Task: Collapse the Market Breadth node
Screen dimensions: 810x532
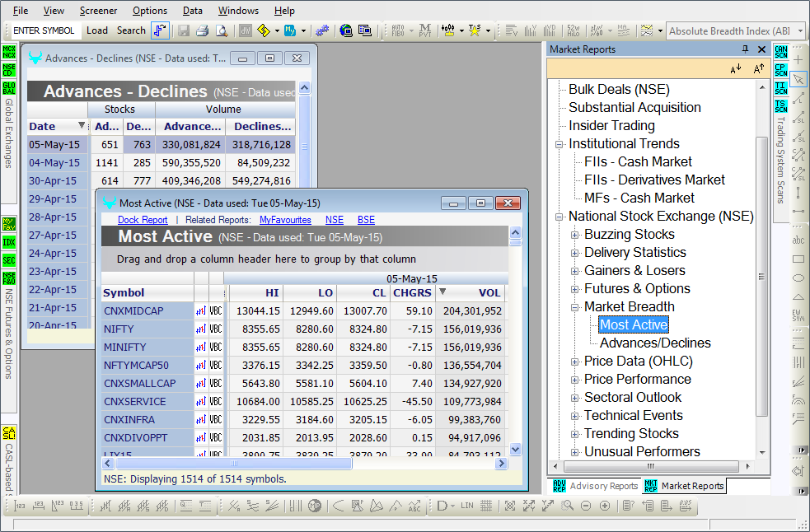Action: (x=574, y=307)
